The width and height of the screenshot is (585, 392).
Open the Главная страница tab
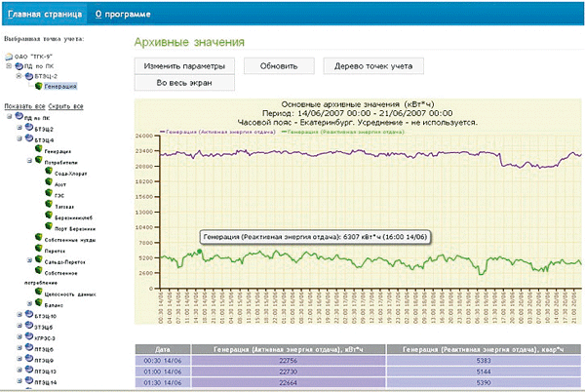coord(45,15)
